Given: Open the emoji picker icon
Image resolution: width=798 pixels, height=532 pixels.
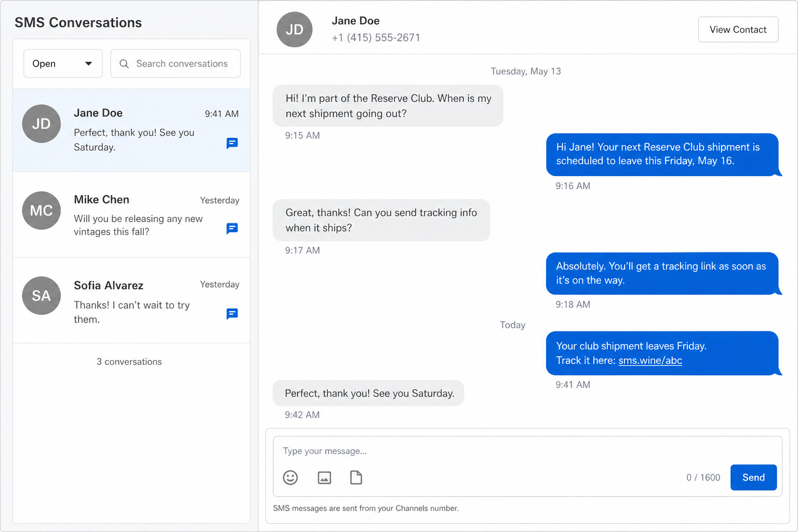Looking at the screenshot, I should (x=290, y=477).
